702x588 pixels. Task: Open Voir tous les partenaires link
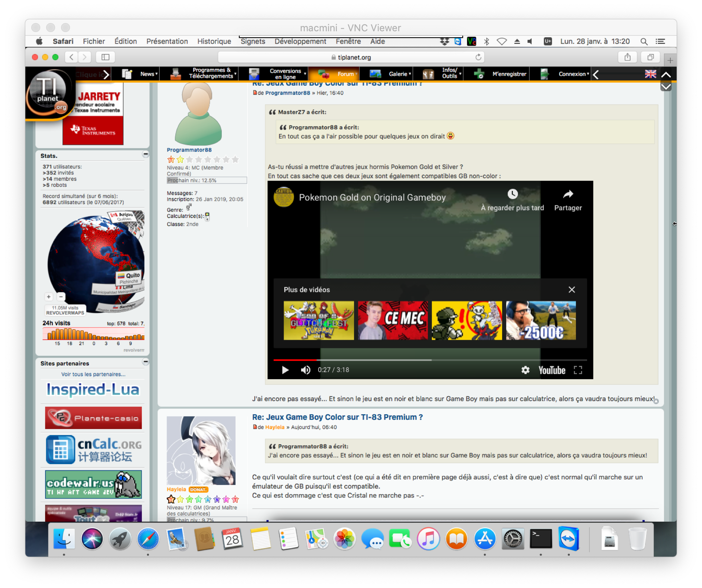coord(93,374)
